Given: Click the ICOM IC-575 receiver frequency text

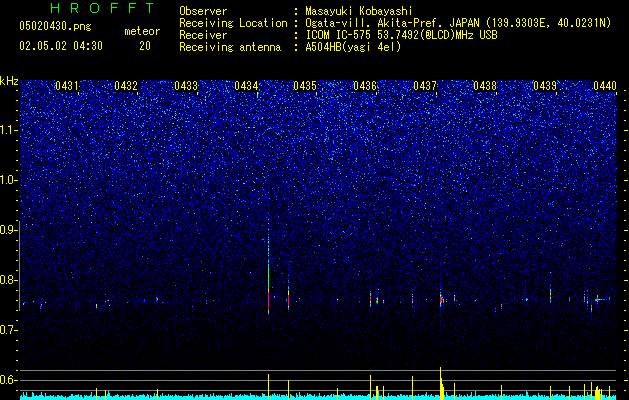Looking at the screenshot, I should (x=401, y=35).
